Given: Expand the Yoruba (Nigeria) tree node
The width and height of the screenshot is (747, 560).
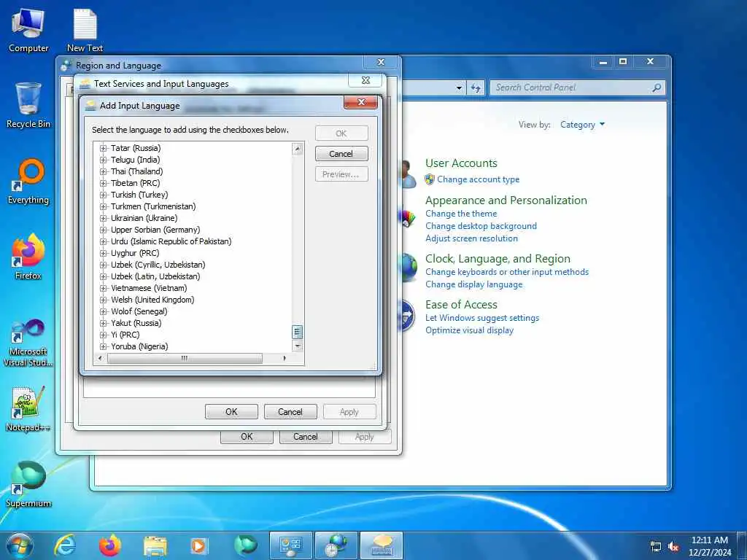Looking at the screenshot, I should coord(103,346).
